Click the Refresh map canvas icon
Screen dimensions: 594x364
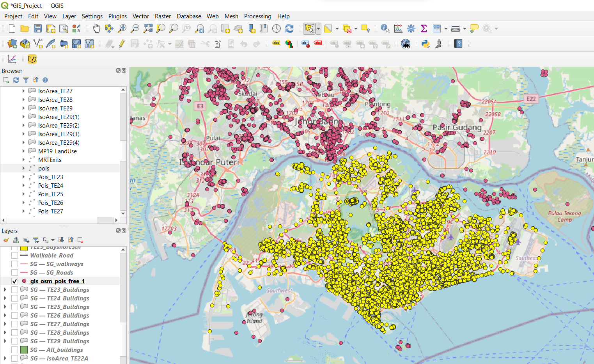click(289, 28)
